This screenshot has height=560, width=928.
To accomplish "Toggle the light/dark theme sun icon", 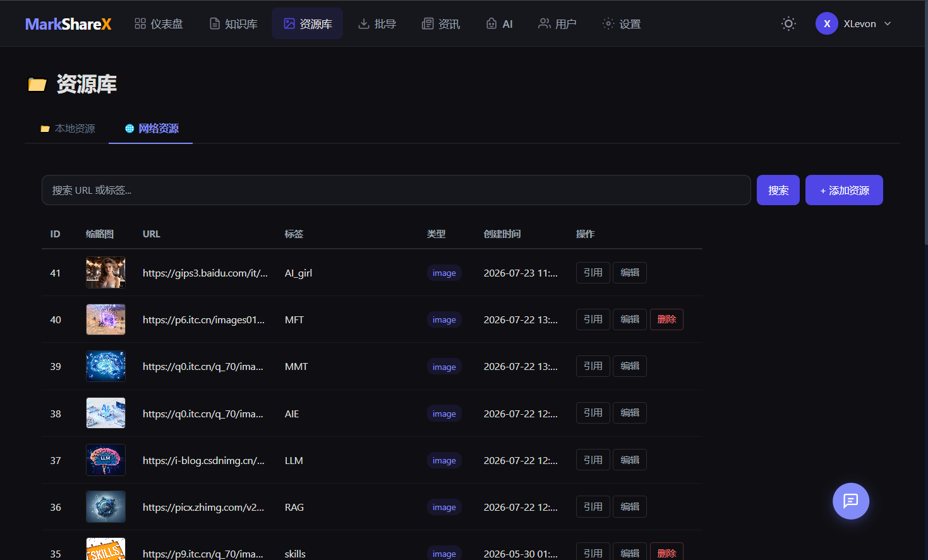I will (788, 24).
